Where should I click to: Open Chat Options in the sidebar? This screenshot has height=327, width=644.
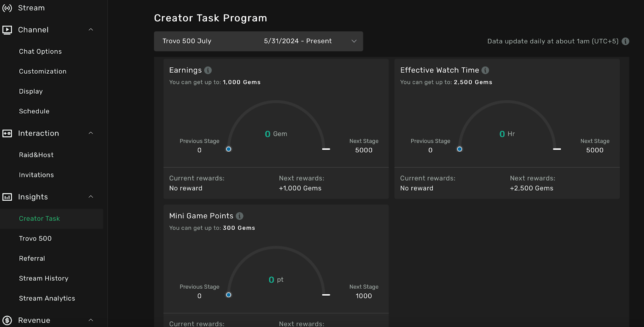40,51
